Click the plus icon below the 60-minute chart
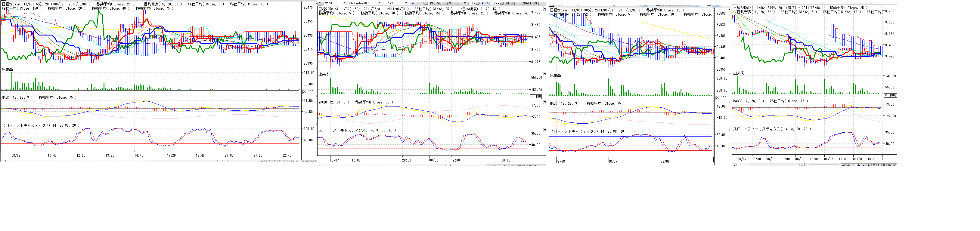This screenshot has width=980, height=231. (848, 166)
